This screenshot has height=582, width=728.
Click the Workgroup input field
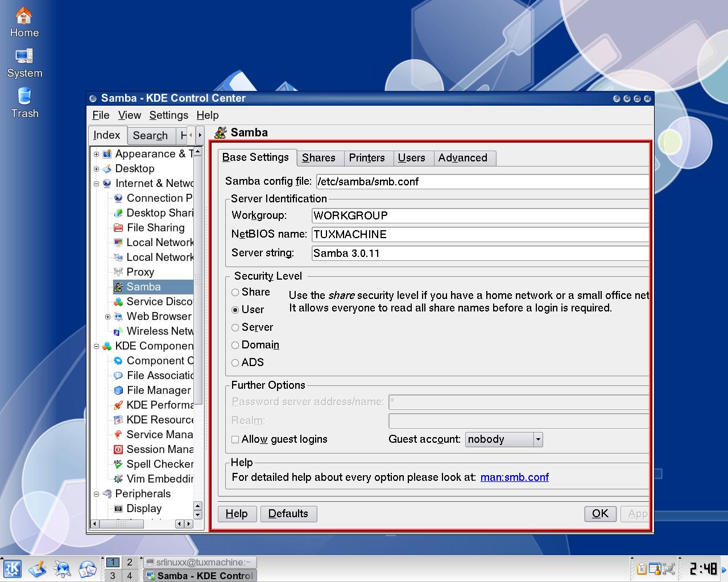480,215
